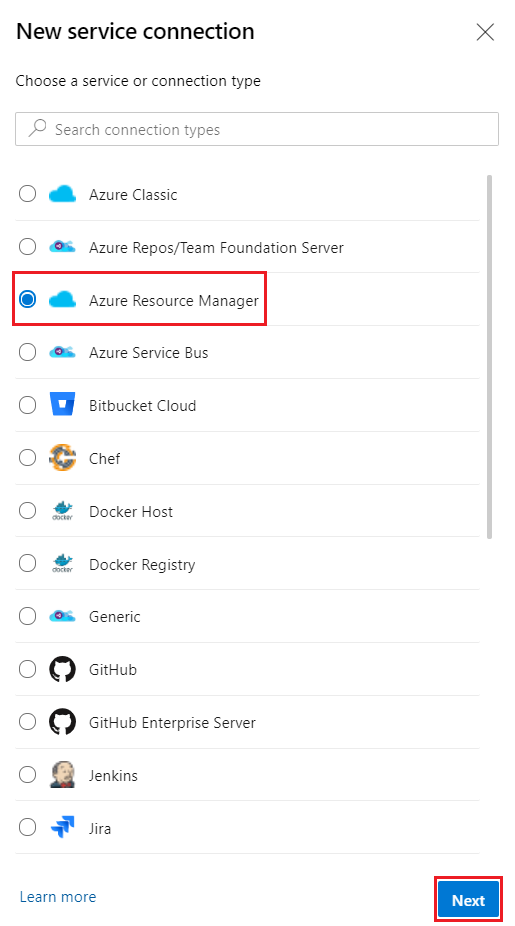Click the Docker Host whale icon

(x=62, y=511)
